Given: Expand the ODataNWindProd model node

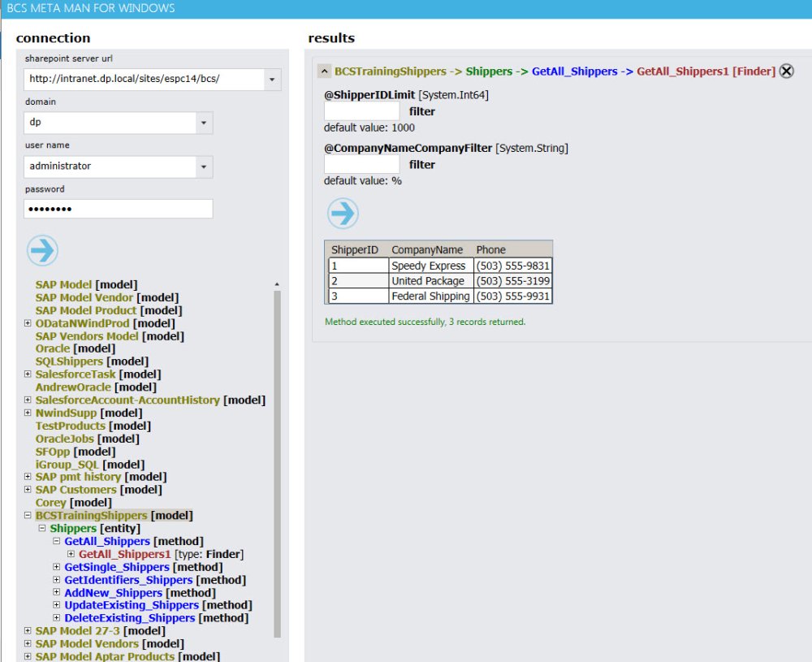Looking at the screenshot, I should (x=28, y=323).
